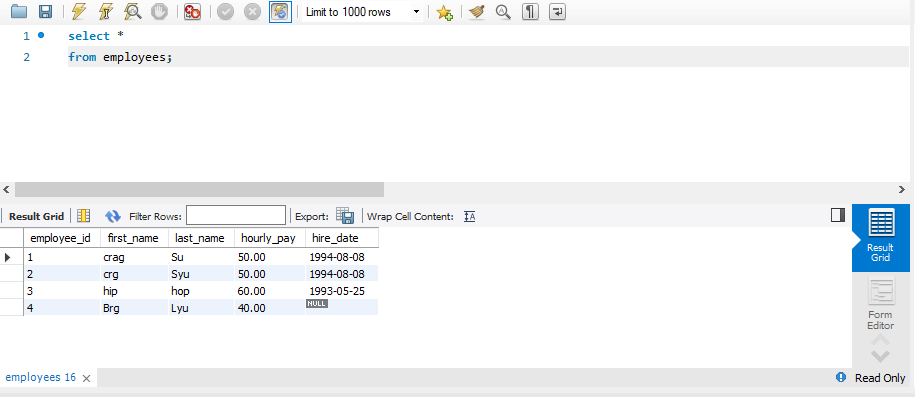The image size is (915, 397).
Task: Expand more result views down chevron
Action: tap(881, 356)
